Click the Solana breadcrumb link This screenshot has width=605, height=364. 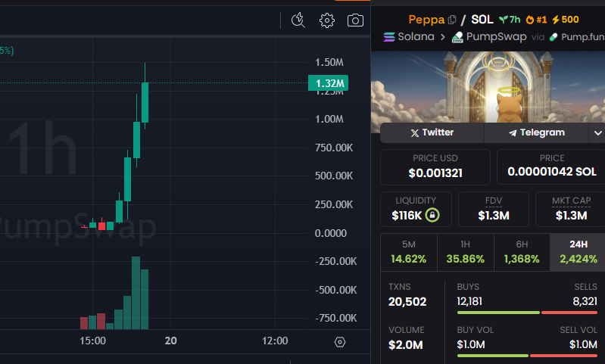pyautogui.click(x=416, y=36)
